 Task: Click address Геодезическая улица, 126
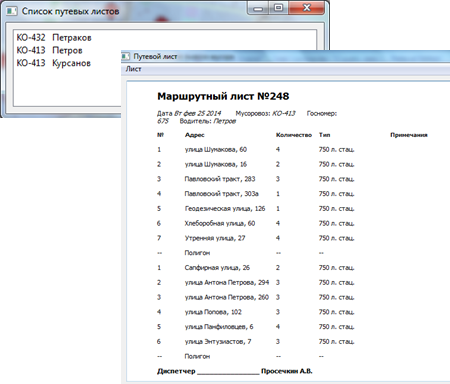point(225,209)
